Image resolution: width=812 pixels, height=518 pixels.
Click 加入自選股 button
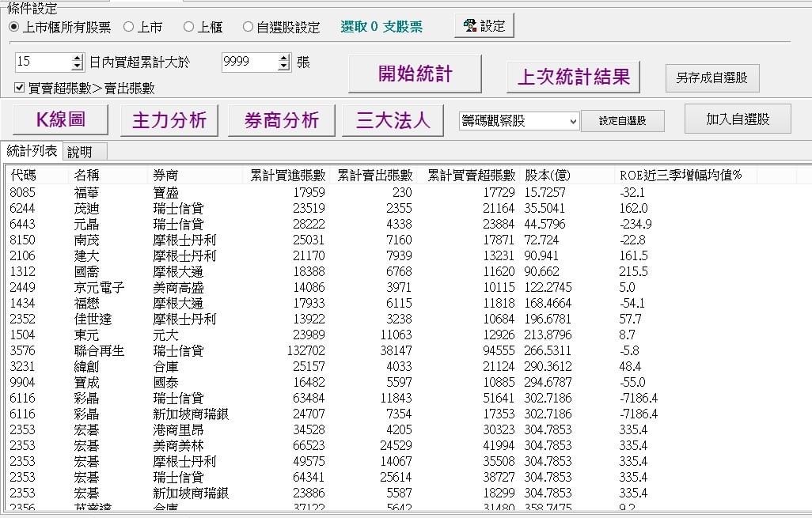tap(737, 119)
